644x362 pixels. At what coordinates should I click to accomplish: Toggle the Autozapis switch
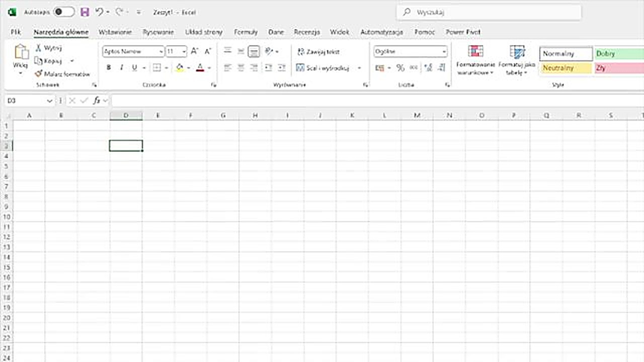click(63, 12)
